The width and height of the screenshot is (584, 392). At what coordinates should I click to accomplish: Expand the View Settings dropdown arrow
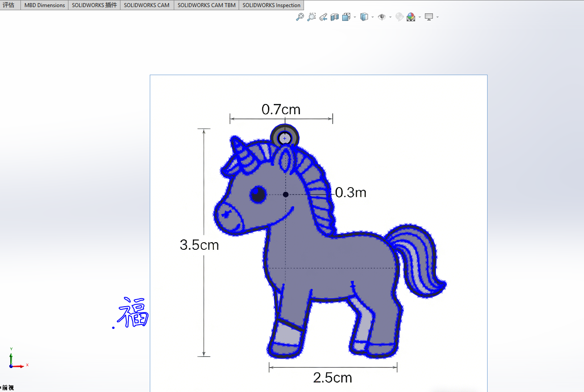tap(437, 17)
